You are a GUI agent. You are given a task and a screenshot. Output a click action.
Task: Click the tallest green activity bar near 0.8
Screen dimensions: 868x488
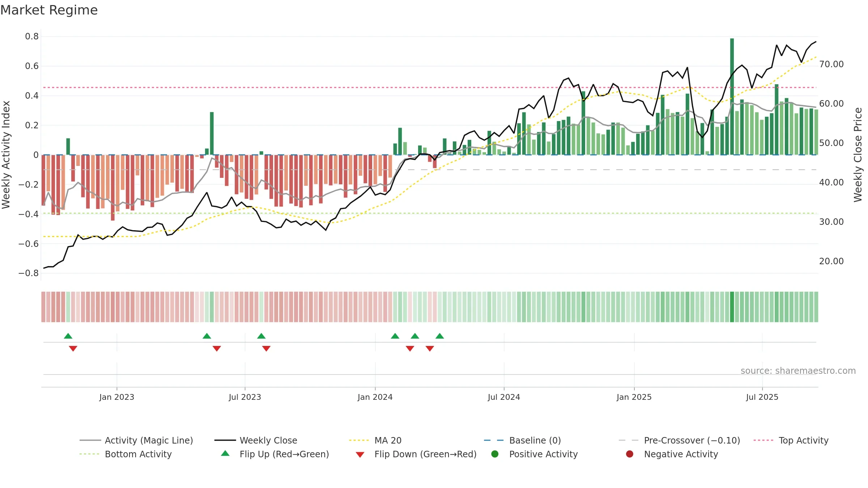pyautogui.click(x=732, y=97)
